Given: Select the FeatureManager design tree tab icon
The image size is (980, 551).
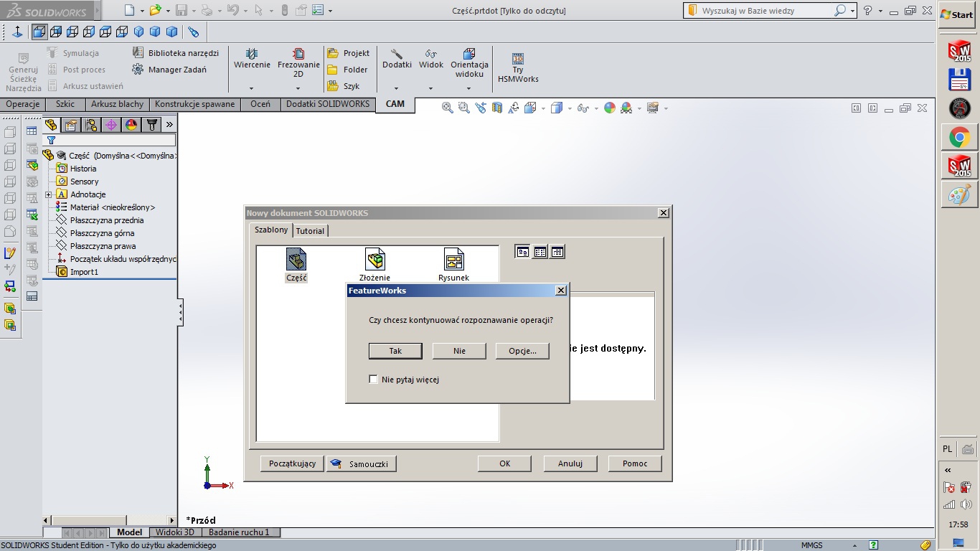Looking at the screenshot, I should (x=51, y=125).
